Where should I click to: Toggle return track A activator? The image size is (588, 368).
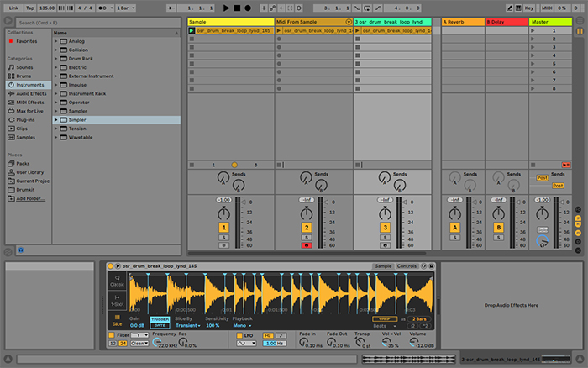(455, 228)
